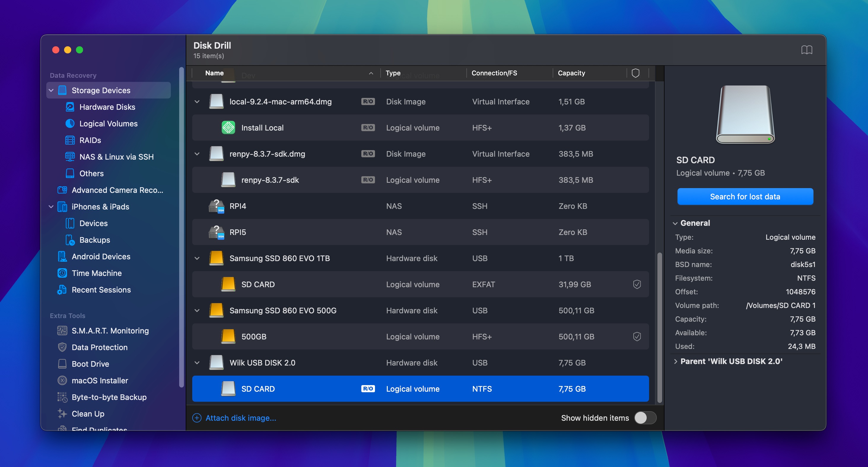Click the device list vertical scrollbar
The height and width of the screenshot is (467, 868).
pyautogui.click(x=659, y=327)
